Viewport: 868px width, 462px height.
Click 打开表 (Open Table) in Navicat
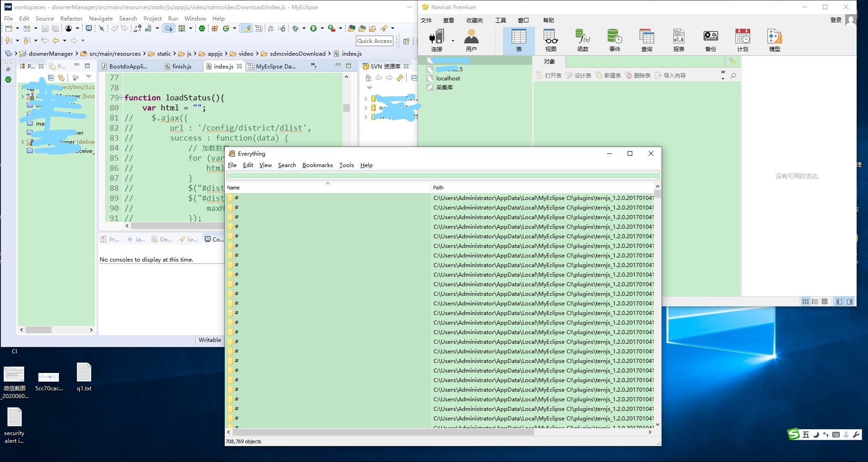[549, 76]
